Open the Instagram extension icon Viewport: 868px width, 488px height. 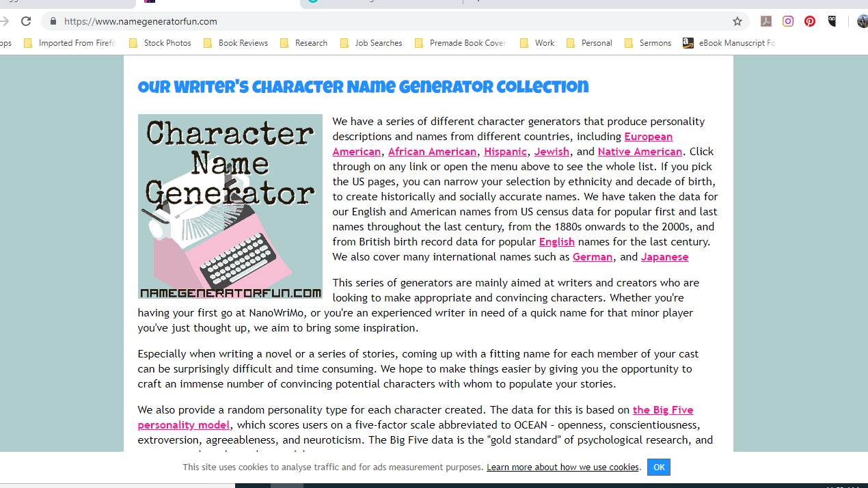tap(788, 21)
